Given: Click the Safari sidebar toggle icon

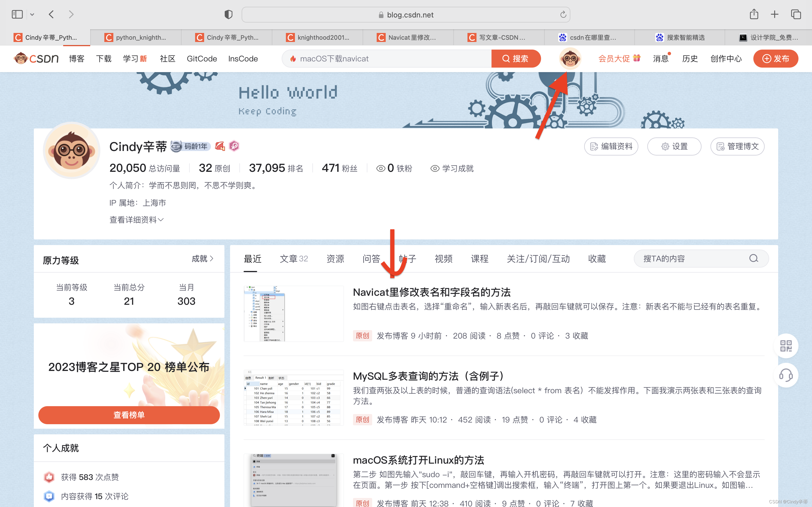Looking at the screenshot, I should (x=17, y=14).
